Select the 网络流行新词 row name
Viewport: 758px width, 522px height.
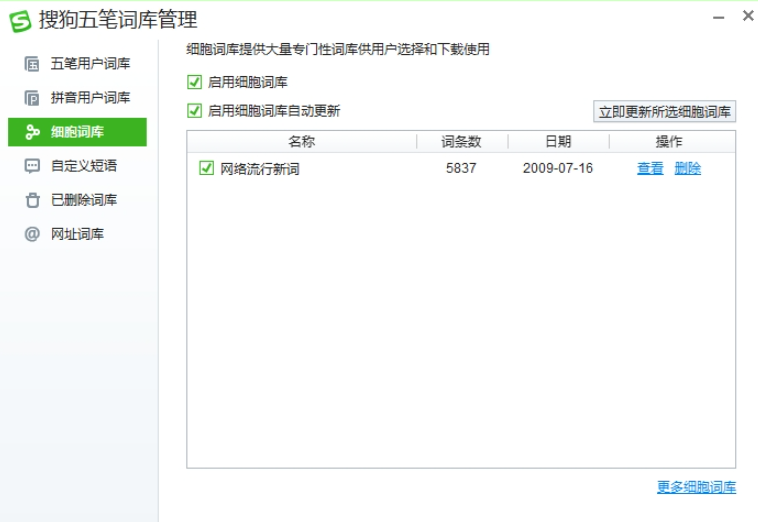[x=260, y=169]
